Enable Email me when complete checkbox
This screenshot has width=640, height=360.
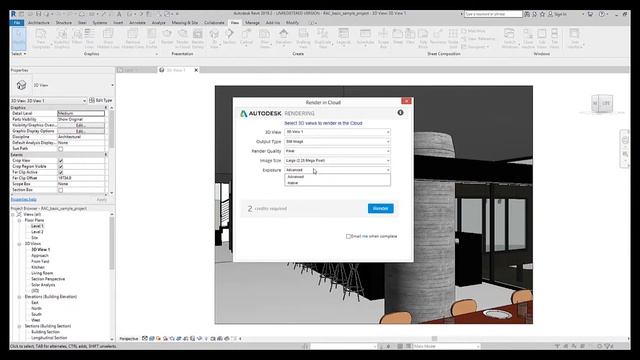tap(348, 236)
